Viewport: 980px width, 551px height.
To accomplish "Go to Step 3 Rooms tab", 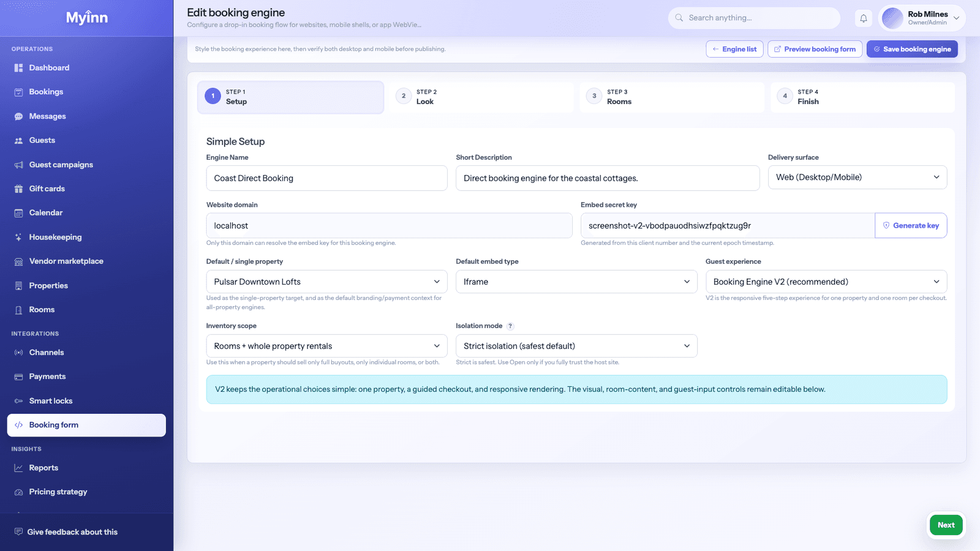I will [671, 97].
